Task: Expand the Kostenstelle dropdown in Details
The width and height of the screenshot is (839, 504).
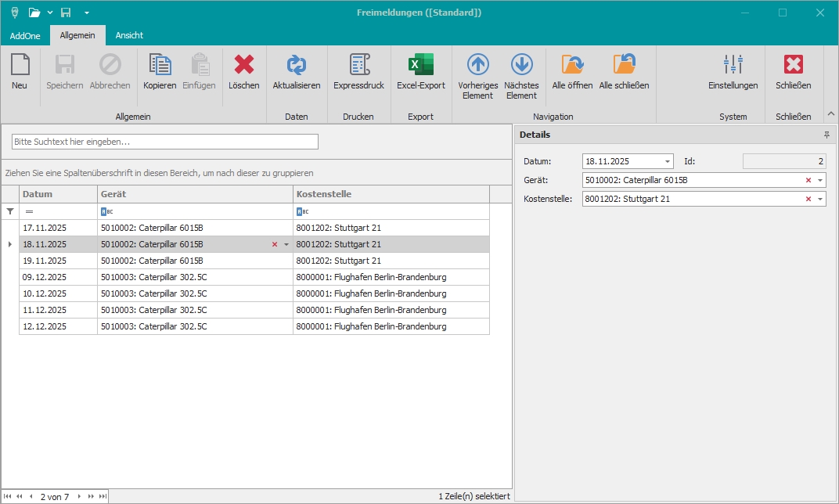Action: (819, 199)
